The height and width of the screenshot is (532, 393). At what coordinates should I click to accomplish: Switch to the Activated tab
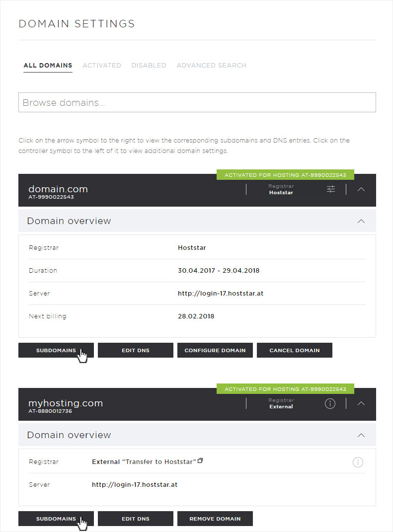102,65
